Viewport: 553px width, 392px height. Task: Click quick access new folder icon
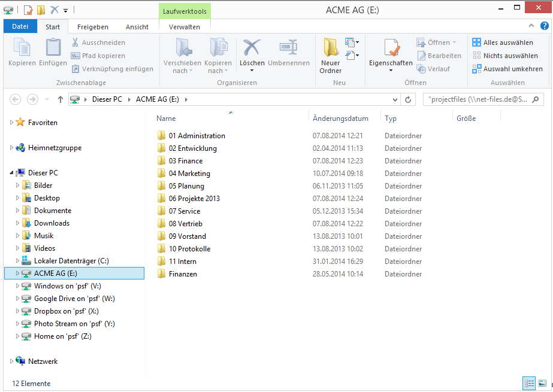[x=41, y=10]
